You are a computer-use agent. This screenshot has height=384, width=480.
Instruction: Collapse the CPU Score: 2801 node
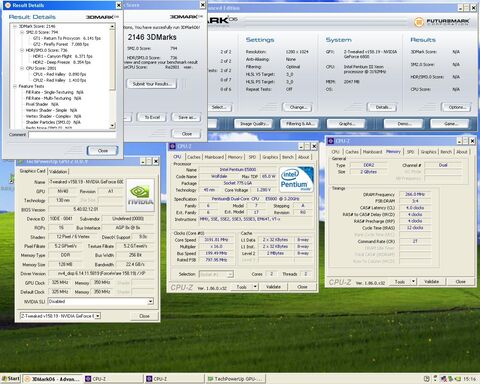click(22, 68)
